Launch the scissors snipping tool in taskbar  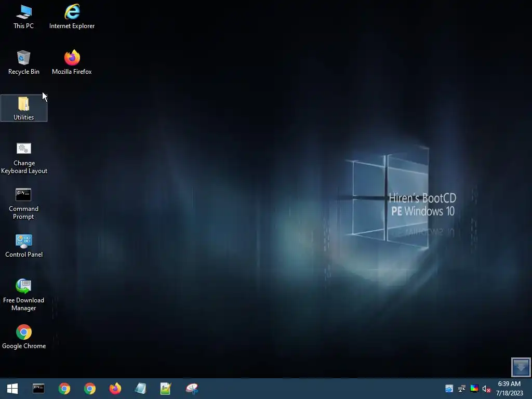point(192,389)
